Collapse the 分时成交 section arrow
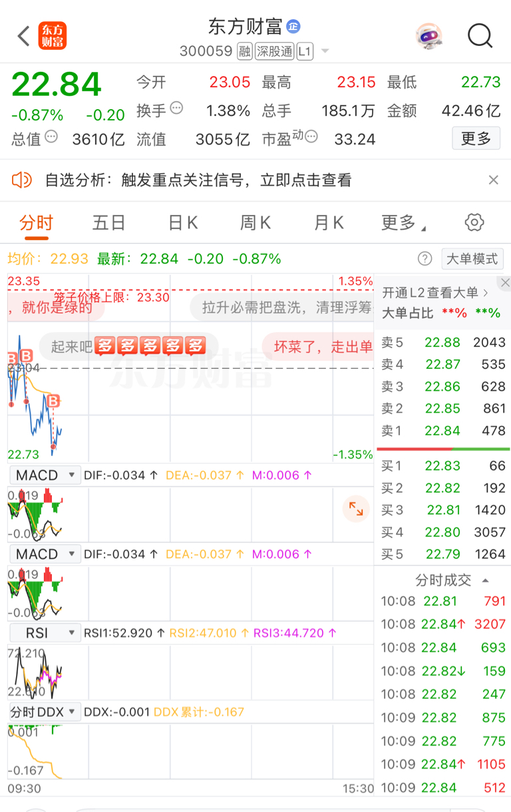Image resolution: width=511 pixels, height=812 pixels. 486,580
